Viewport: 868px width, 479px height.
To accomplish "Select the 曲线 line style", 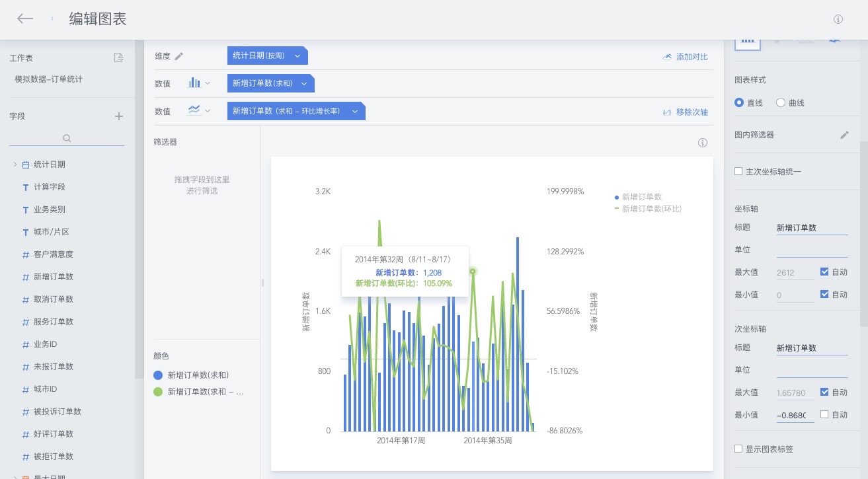I will click(781, 102).
